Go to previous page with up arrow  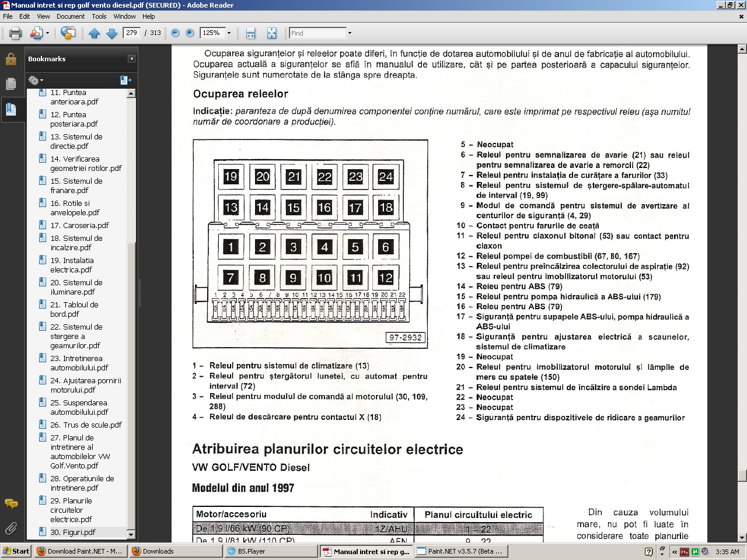tap(94, 33)
